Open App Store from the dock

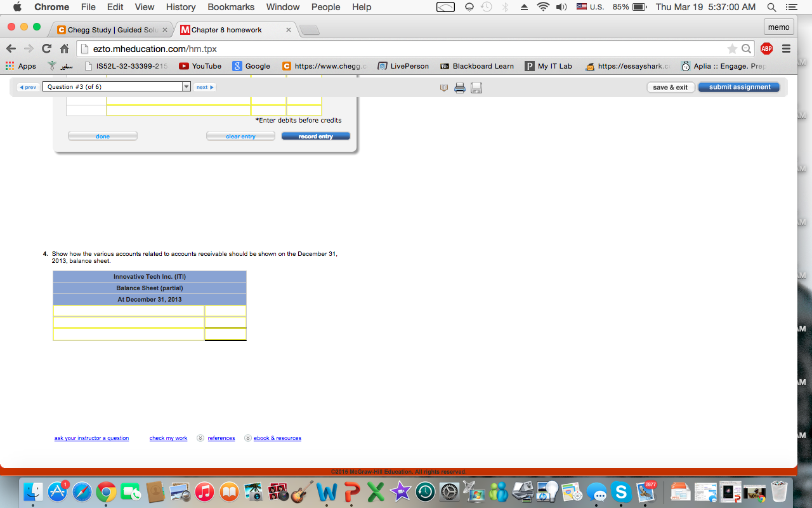(x=58, y=492)
